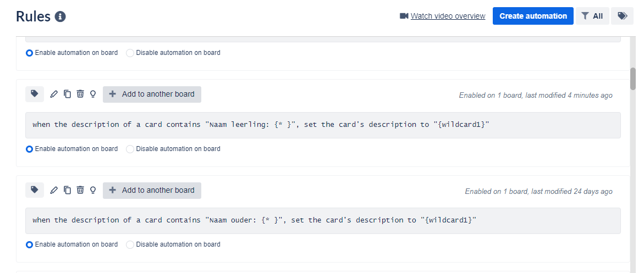Edit the Naam ouder rule with pencil
Viewport: 644px width, 273px height.
click(54, 190)
